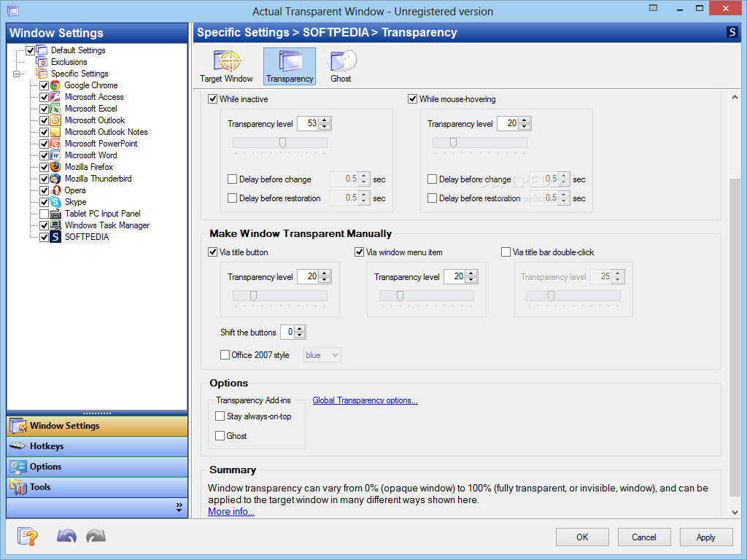
Task: Click the Specific Settings folder icon
Action: click(x=42, y=74)
